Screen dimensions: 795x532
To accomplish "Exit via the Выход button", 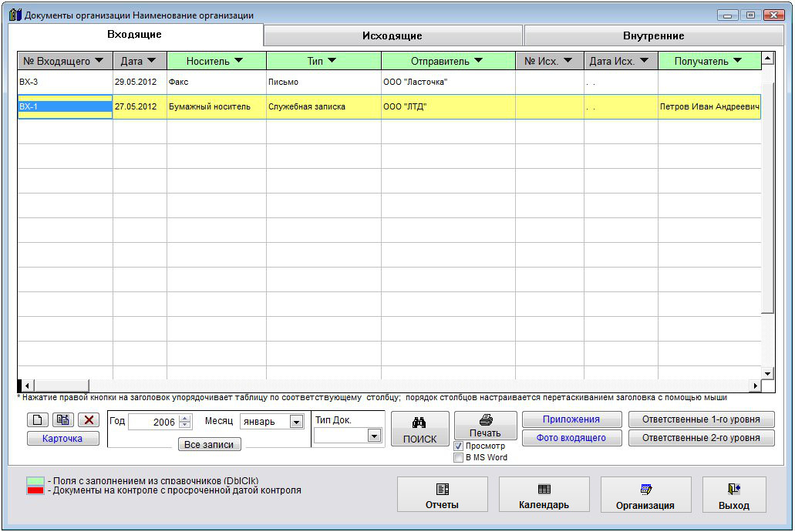I will 734,494.
